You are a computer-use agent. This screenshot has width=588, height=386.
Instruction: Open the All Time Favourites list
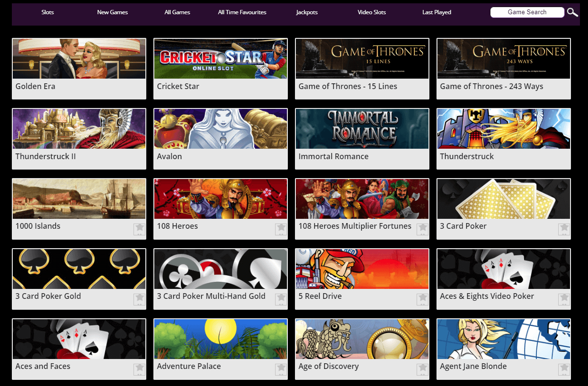coord(242,12)
